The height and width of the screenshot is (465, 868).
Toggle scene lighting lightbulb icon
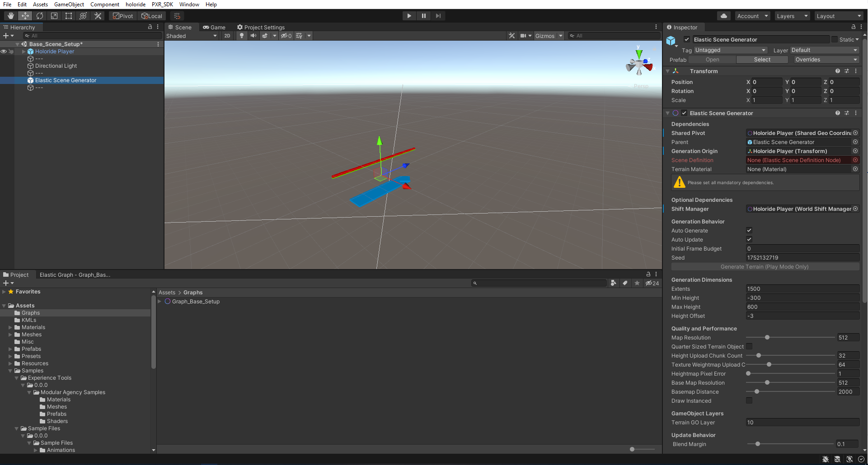pyautogui.click(x=242, y=36)
